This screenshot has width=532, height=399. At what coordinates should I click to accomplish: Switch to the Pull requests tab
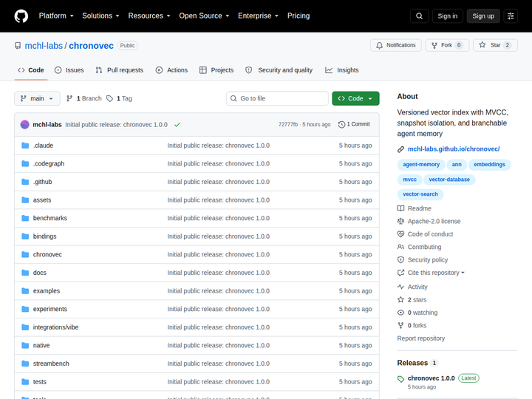pos(120,70)
